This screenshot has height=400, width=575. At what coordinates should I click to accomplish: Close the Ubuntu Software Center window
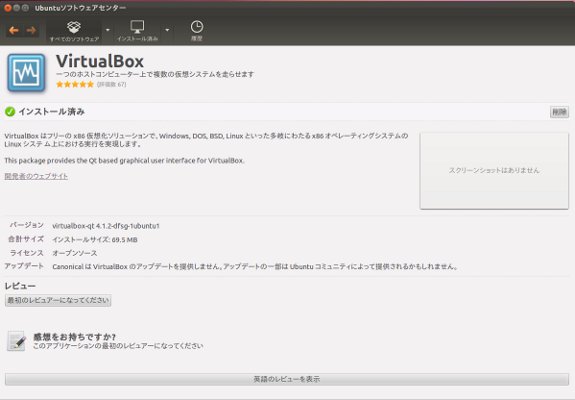point(8,8)
